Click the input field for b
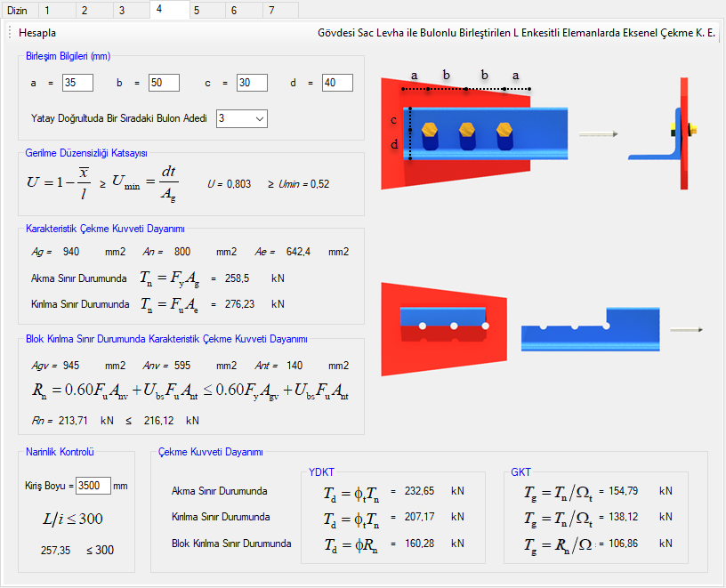 tap(164, 83)
